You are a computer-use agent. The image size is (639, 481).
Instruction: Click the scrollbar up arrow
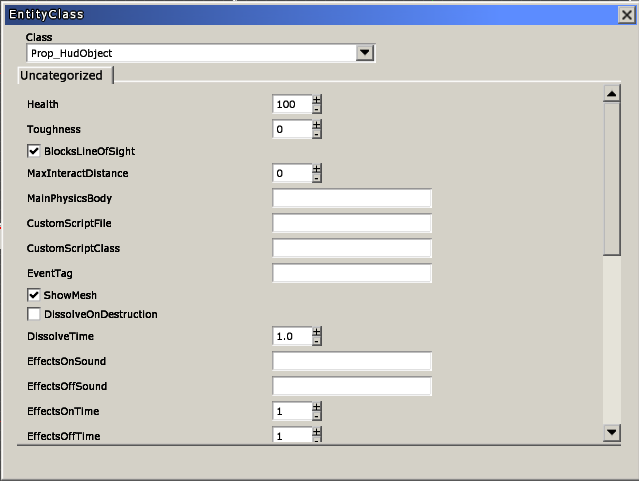tap(612, 94)
